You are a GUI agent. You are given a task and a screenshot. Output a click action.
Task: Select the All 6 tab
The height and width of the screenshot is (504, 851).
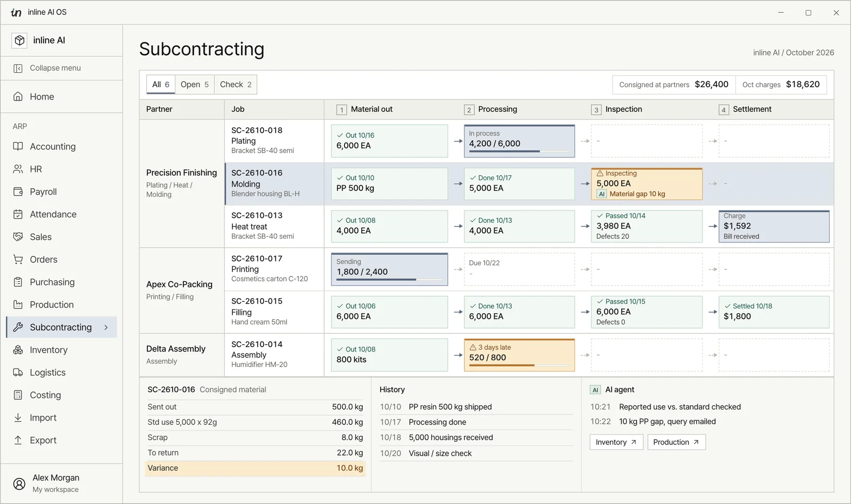[161, 85]
